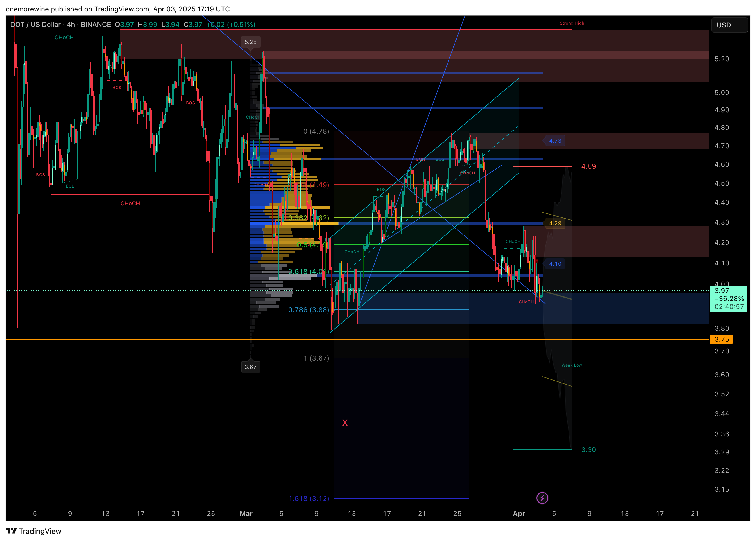Click the 1.618 (3.12) Fibonacci extension label
This screenshot has width=756, height=541.
click(308, 498)
